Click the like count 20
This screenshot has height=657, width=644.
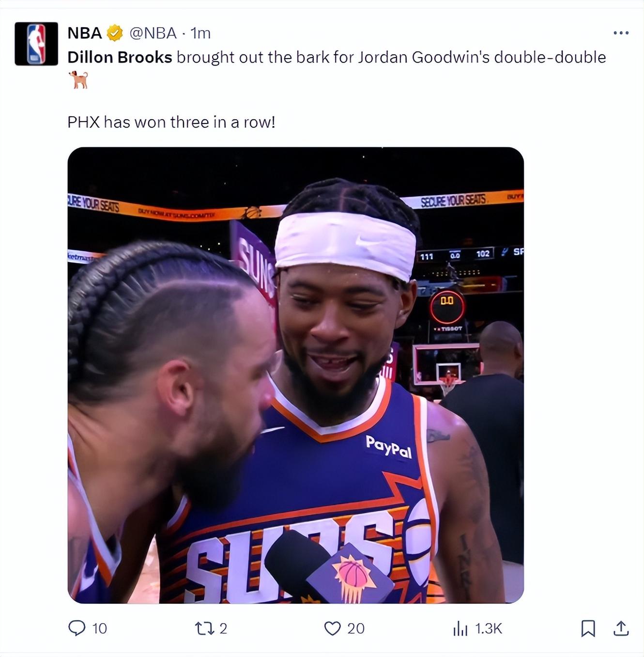click(x=356, y=628)
